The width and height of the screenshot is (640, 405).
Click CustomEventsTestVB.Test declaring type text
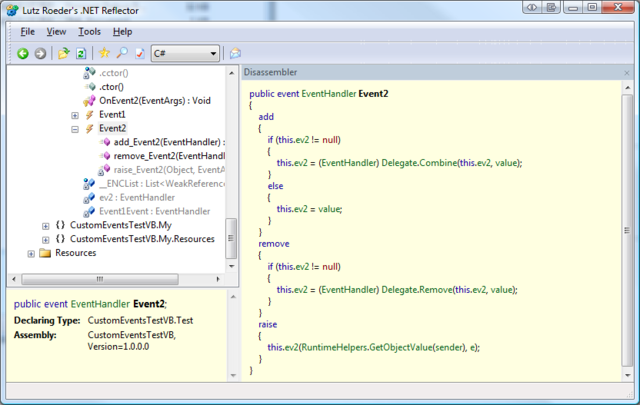coord(140,320)
